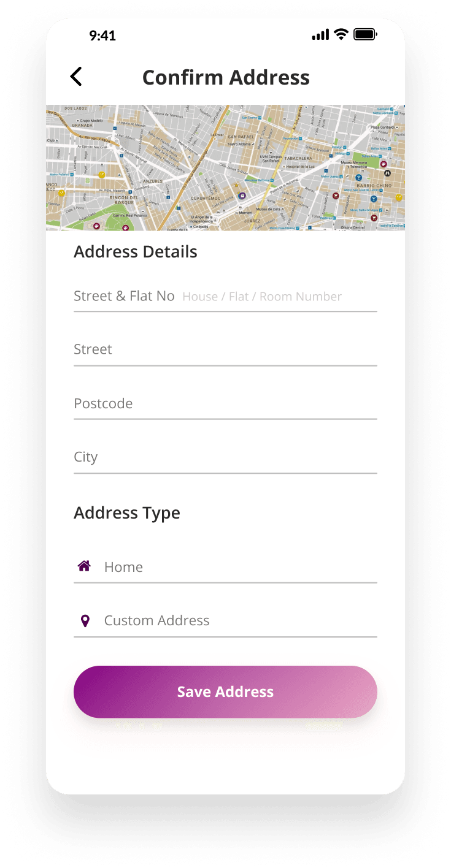Choose Home as the address type
451x868 pixels.
225,567
